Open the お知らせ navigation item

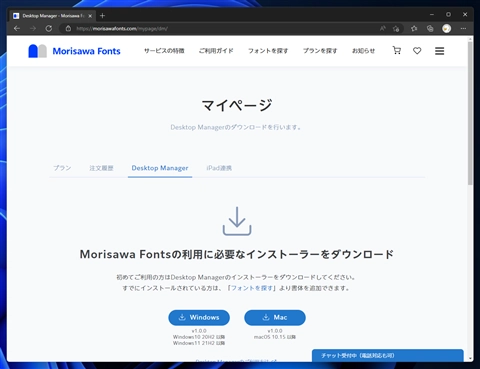(363, 51)
